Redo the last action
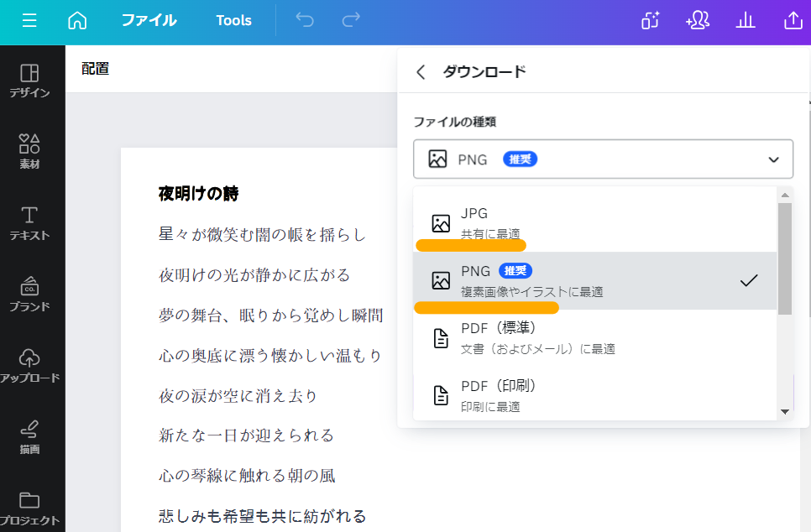 (351, 20)
